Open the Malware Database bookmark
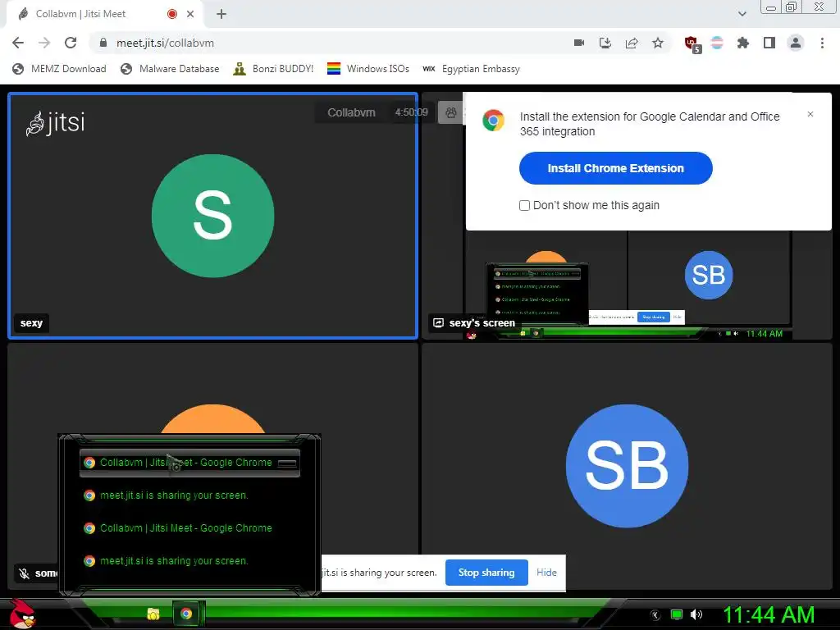Screen dimensions: 840x630 [170, 69]
